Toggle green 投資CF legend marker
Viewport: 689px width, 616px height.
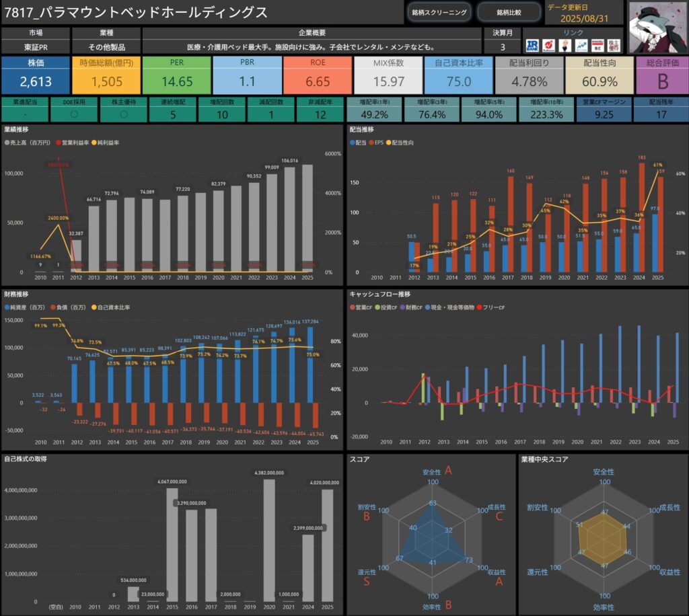point(377,307)
